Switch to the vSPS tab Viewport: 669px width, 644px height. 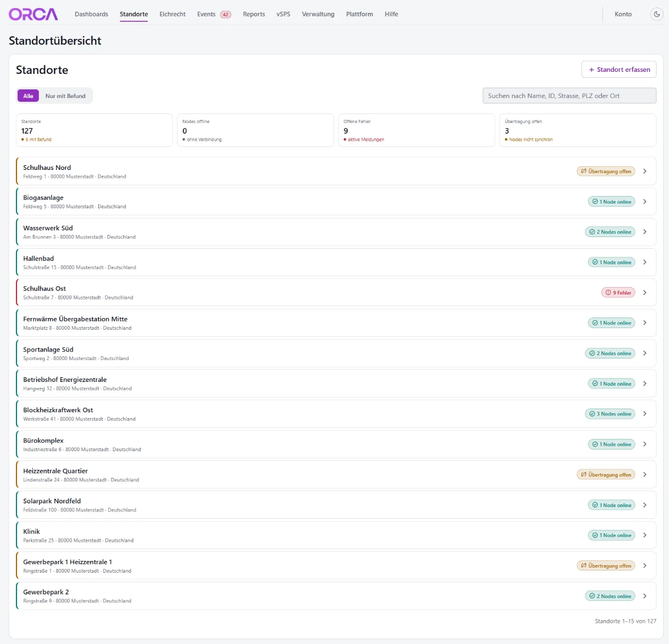284,14
